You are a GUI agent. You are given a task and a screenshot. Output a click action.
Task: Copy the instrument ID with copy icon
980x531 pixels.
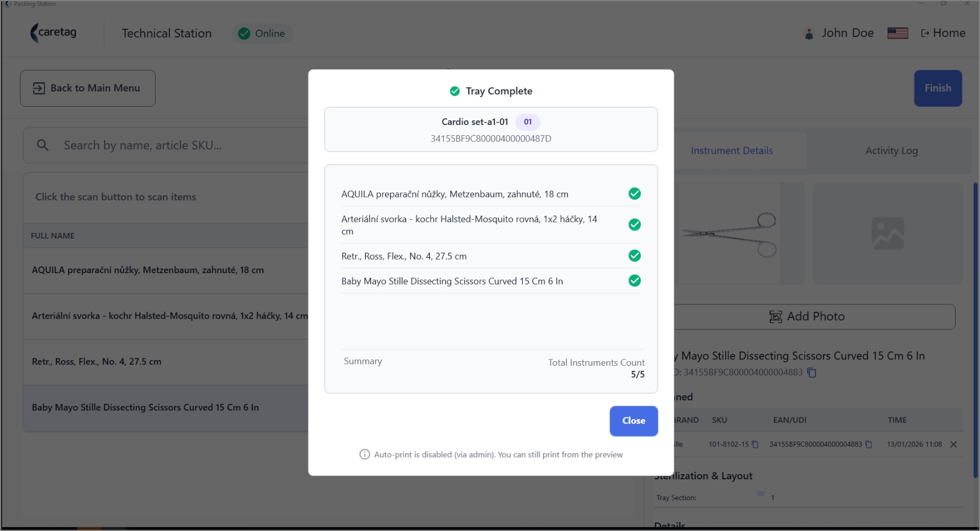pos(812,373)
